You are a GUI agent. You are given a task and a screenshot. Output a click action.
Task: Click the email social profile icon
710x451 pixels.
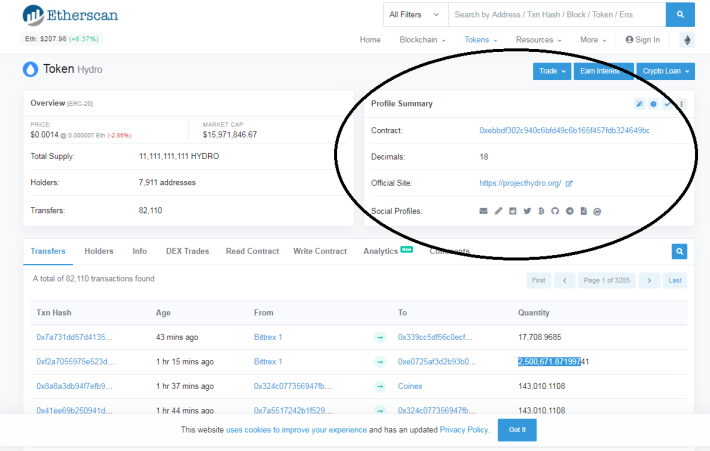pyautogui.click(x=484, y=211)
